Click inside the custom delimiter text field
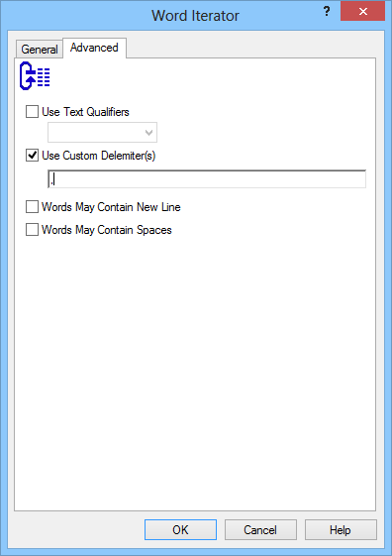Image resolution: width=392 pixels, height=556 pixels. click(x=207, y=178)
